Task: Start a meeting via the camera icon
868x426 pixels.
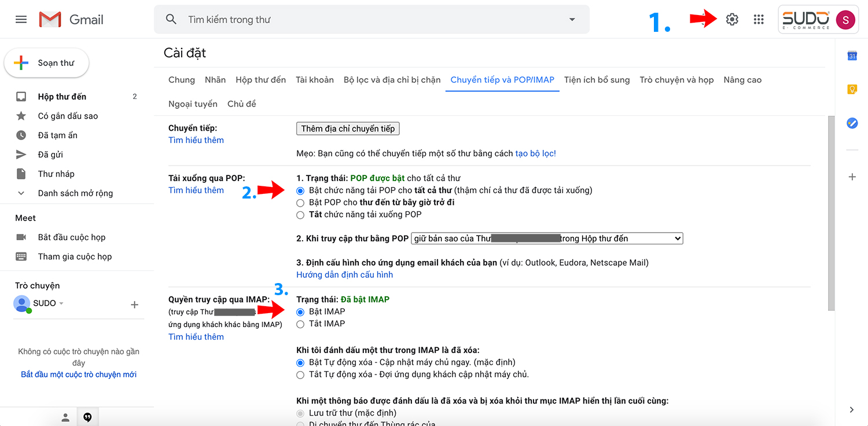Action: (x=21, y=237)
